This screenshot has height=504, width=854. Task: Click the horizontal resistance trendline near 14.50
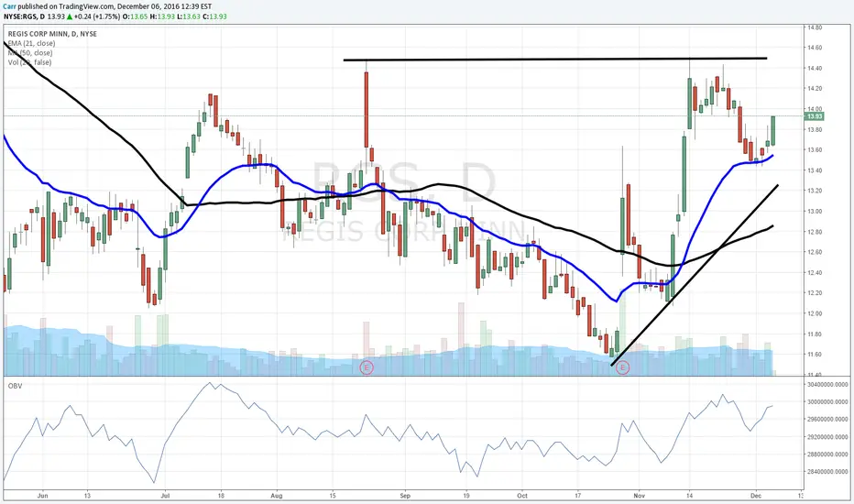(555, 59)
